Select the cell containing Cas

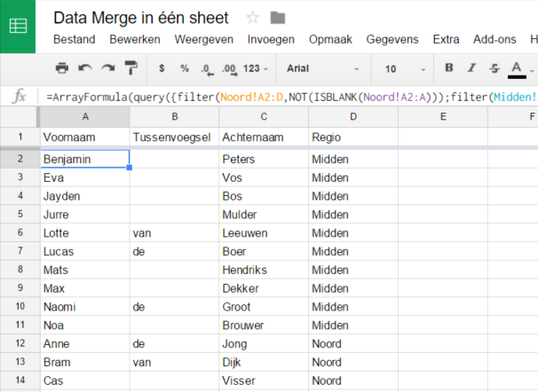(85, 380)
